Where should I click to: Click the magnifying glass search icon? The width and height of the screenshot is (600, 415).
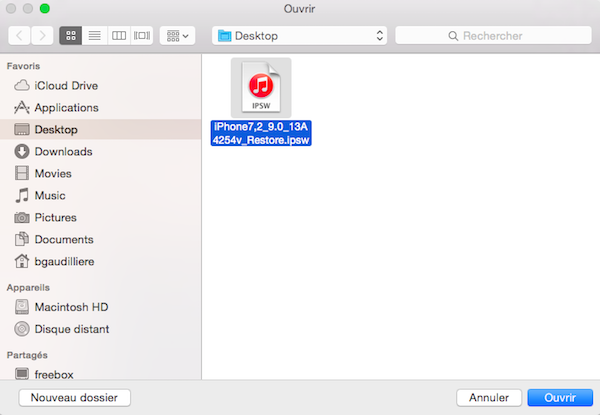[x=453, y=36]
